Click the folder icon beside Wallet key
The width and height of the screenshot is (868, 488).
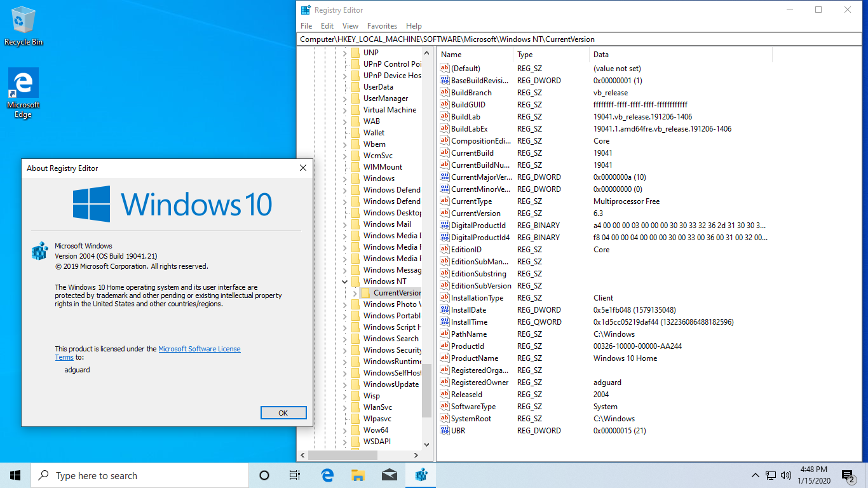355,133
